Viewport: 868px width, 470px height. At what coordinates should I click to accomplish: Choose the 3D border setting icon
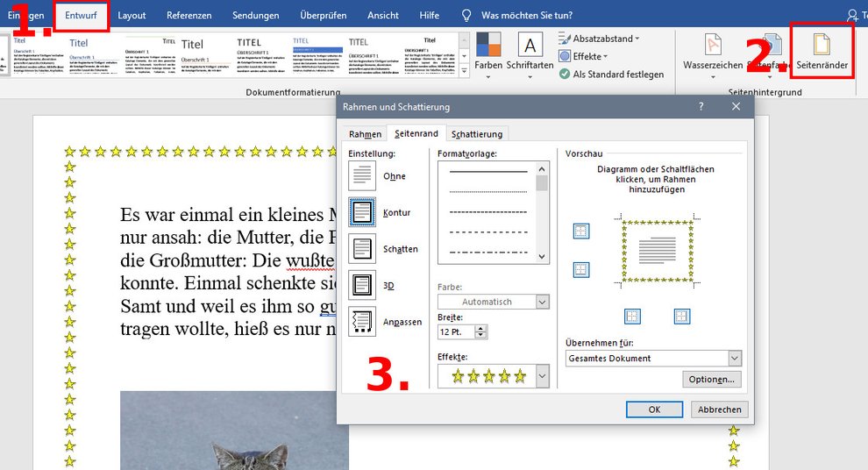362,285
